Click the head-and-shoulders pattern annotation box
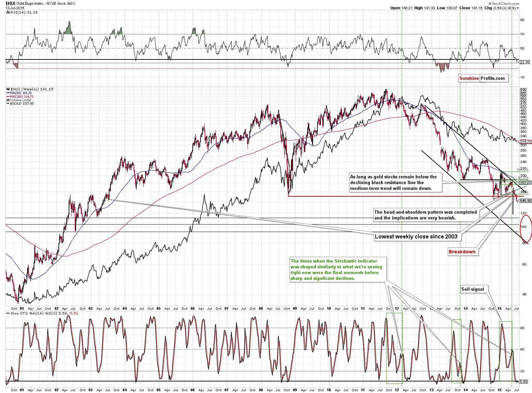This screenshot has height=393, width=532. (x=426, y=215)
